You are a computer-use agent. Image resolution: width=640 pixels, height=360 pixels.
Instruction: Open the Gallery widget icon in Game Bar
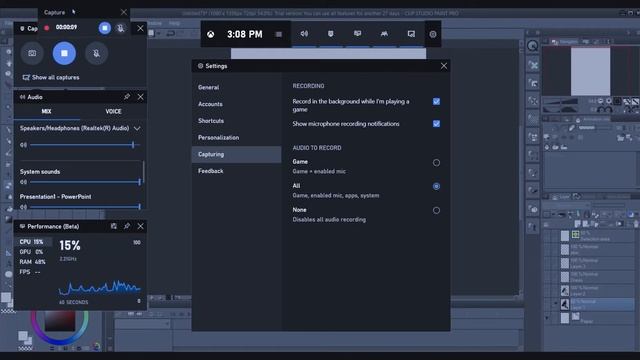[x=411, y=34]
